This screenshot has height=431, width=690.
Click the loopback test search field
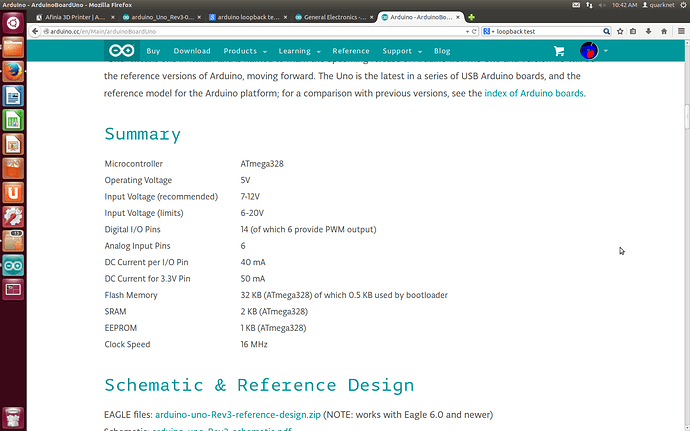pyautogui.click(x=549, y=31)
